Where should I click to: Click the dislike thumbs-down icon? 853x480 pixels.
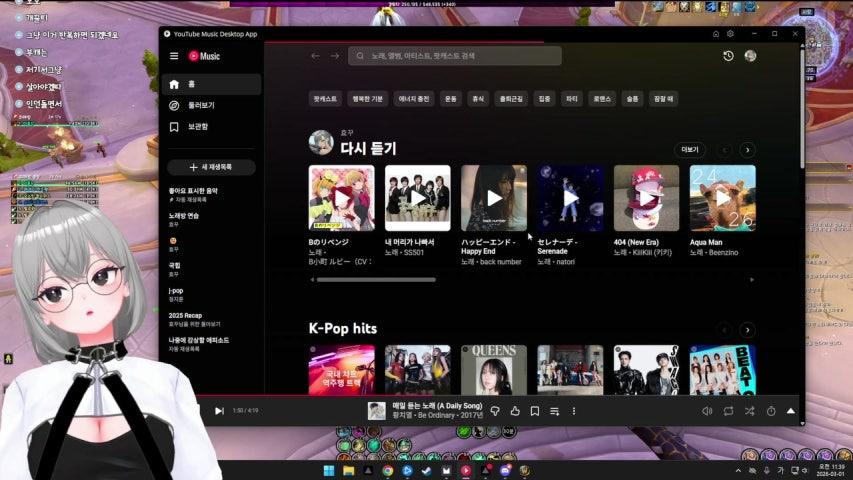[496, 411]
